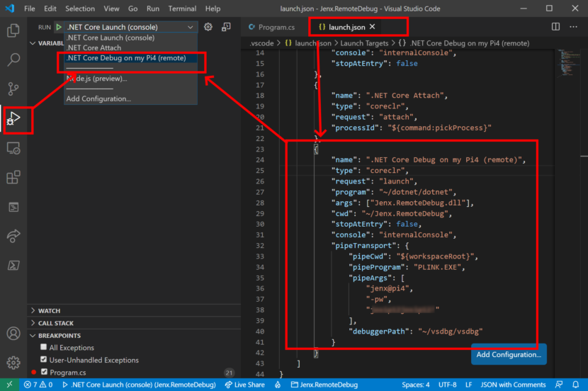
Task: Open Problems via errors and warnings count
Action: 38,385
